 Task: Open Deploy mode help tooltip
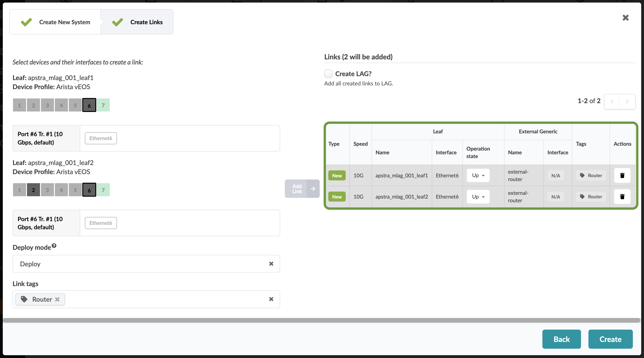(54, 246)
